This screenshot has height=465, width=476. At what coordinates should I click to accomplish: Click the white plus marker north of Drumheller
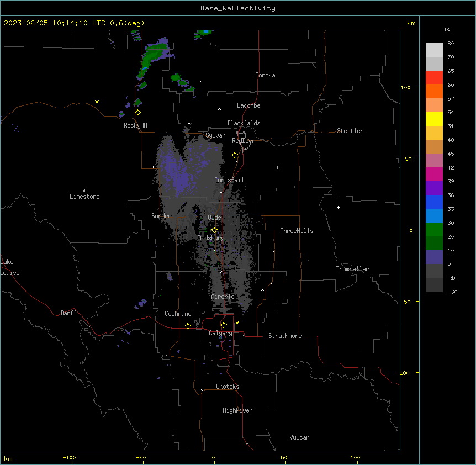pyautogui.click(x=338, y=207)
